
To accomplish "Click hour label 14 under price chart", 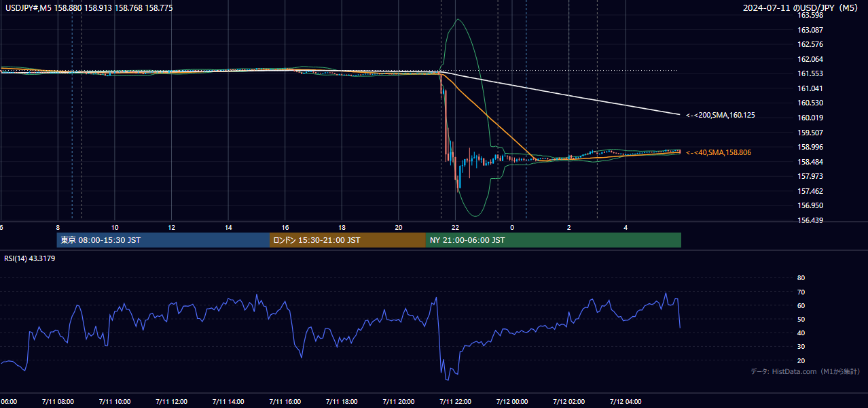I will click(228, 227).
